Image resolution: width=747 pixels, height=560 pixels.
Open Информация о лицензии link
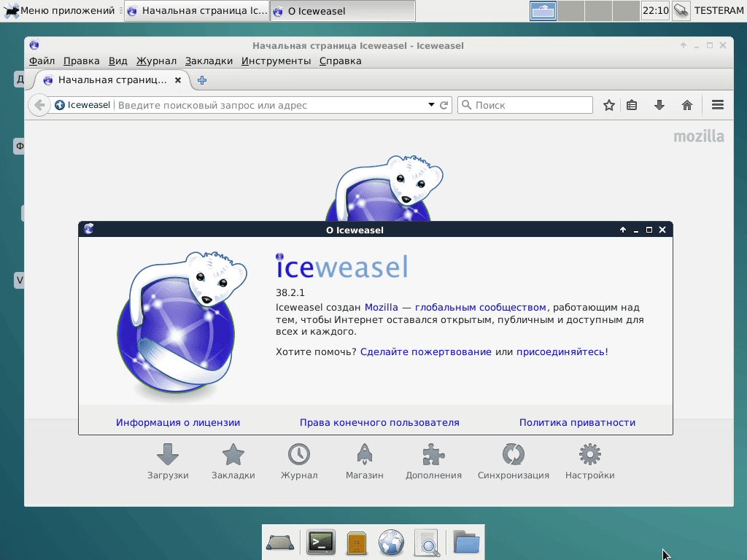click(178, 422)
